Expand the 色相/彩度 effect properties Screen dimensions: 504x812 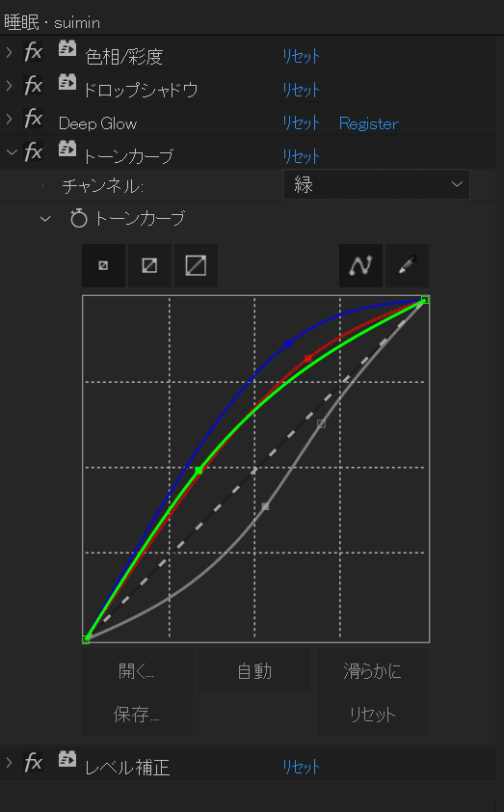(10, 52)
